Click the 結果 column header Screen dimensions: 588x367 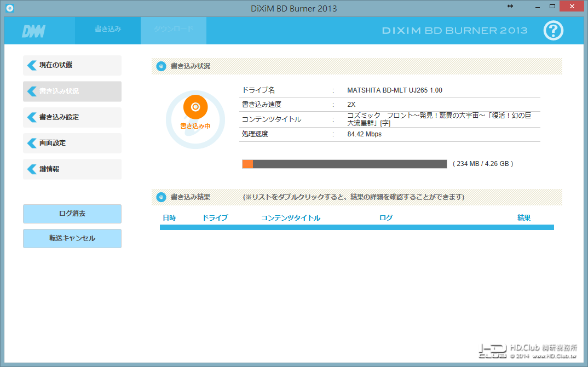click(524, 217)
